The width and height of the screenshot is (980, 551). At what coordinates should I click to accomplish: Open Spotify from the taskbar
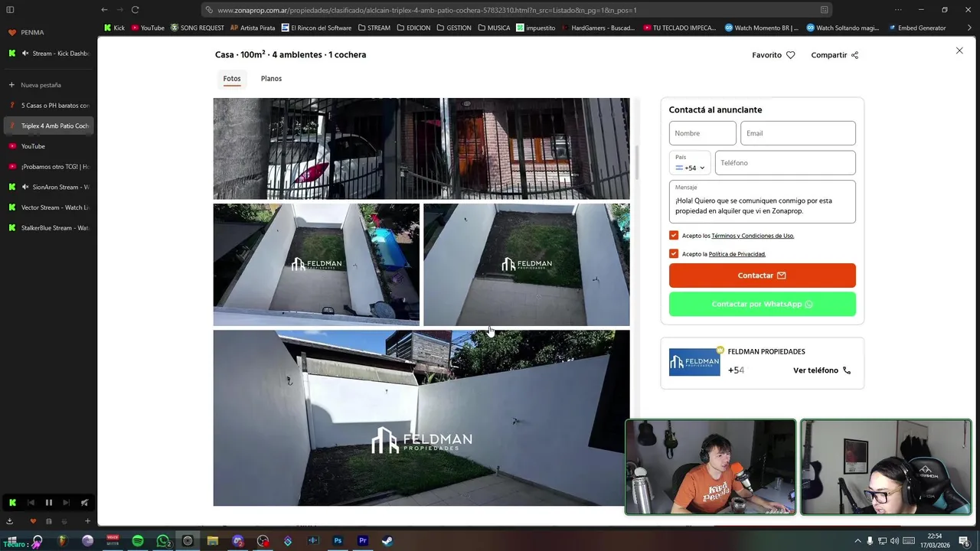click(x=138, y=541)
